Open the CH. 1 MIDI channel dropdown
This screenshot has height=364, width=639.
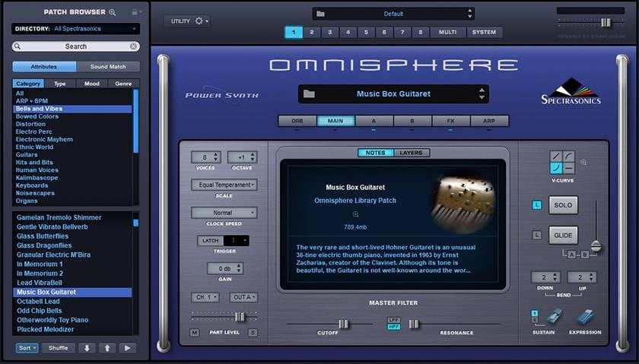[205, 298]
